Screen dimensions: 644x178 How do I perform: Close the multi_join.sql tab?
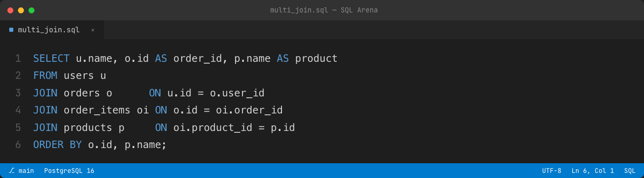pyautogui.click(x=92, y=30)
